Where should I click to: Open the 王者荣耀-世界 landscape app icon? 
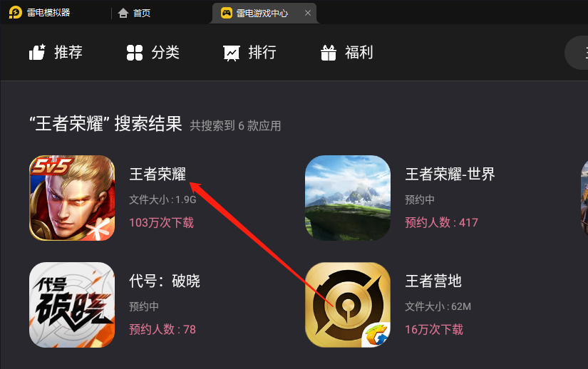pyautogui.click(x=348, y=198)
